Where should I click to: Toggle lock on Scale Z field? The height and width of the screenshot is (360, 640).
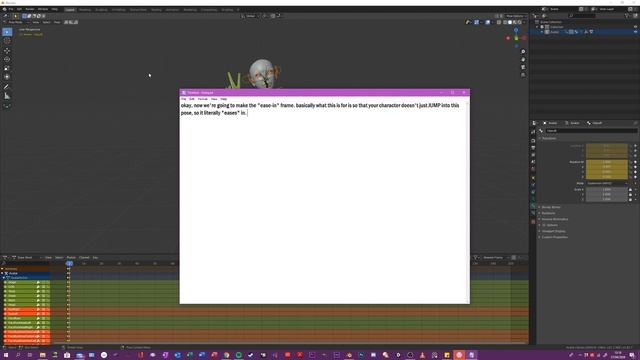pyautogui.click(x=631, y=200)
